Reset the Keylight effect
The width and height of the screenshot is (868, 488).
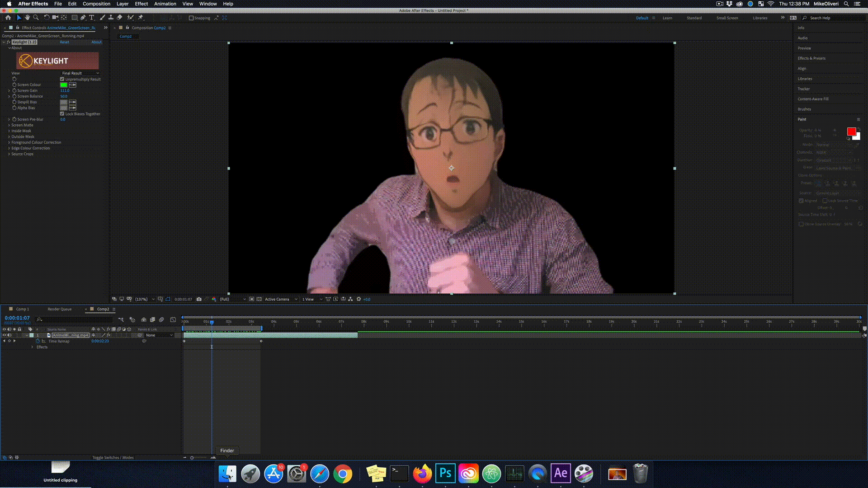pos(65,42)
